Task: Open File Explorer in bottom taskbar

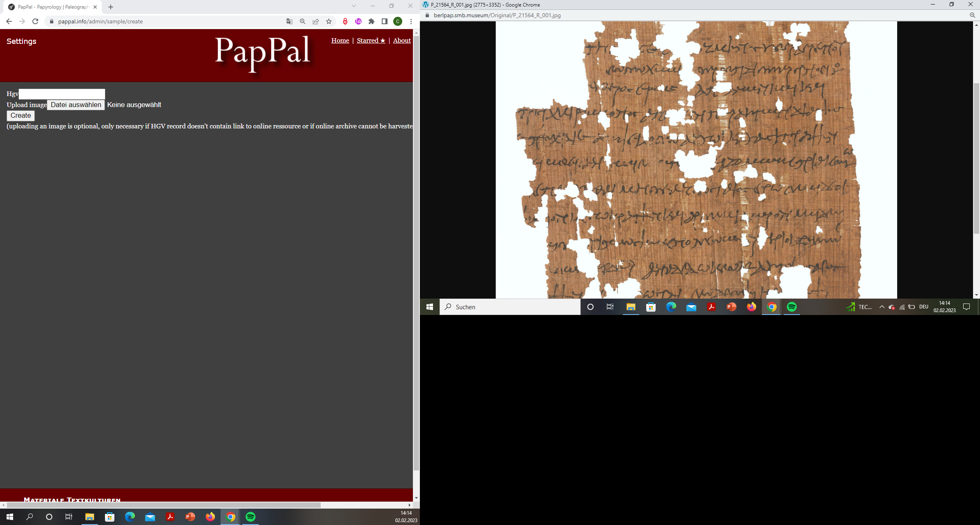Action: (x=89, y=517)
